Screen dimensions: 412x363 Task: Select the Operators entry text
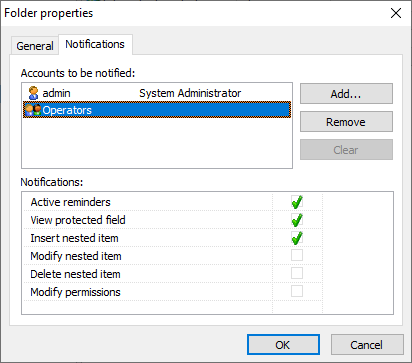click(x=67, y=110)
